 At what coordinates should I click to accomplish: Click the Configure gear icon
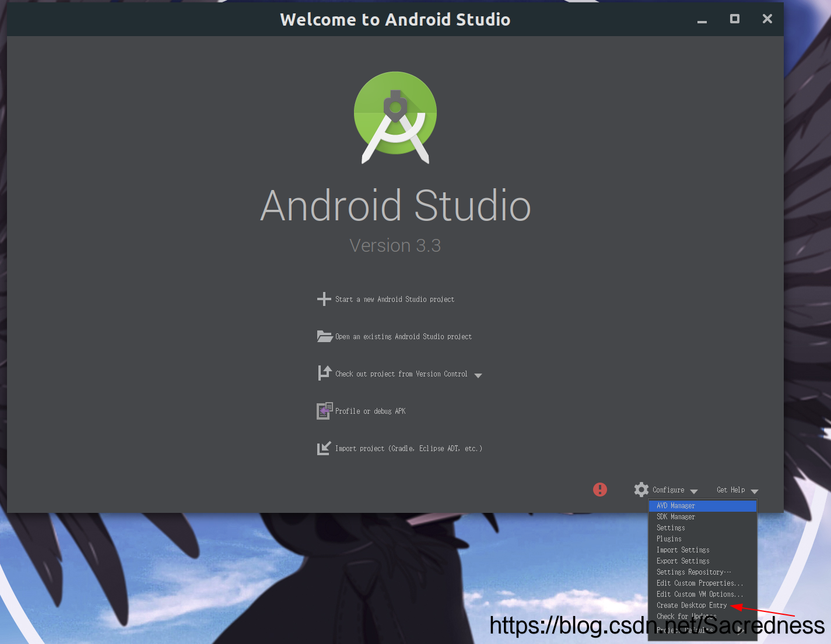(641, 490)
